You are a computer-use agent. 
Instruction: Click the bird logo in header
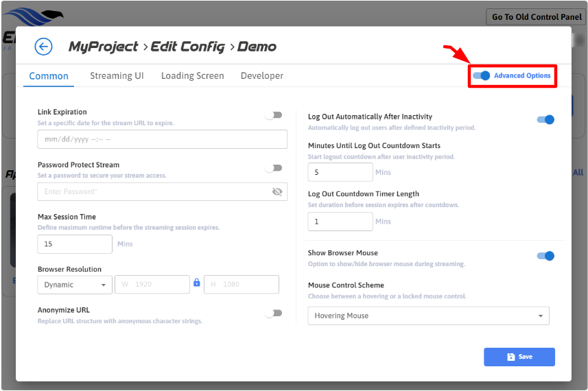point(33,14)
